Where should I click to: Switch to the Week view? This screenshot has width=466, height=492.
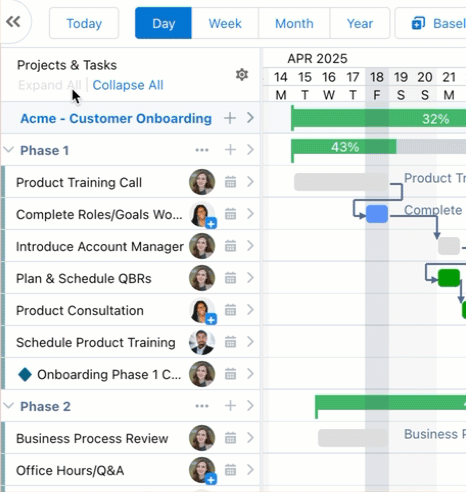click(225, 23)
